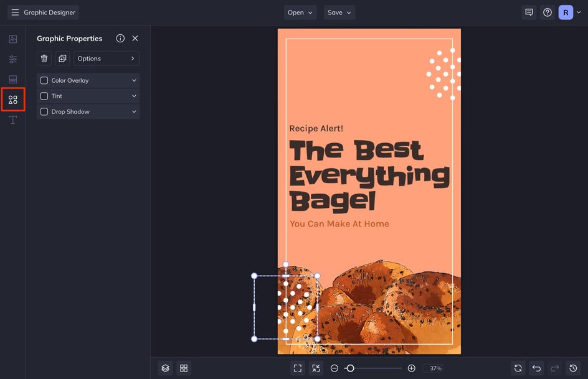Delete the selected graphic with trash icon
The height and width of the screenshot is (379, 588).
44,58
